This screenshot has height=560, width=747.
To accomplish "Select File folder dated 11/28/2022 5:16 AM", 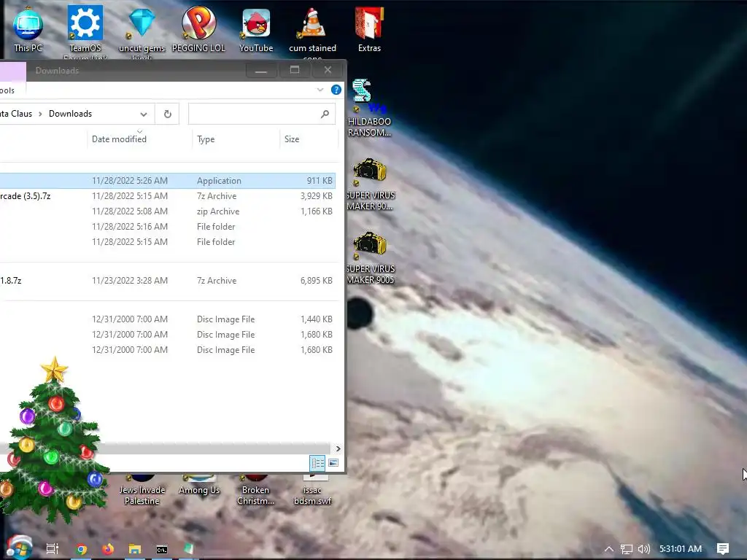I will tap(168, 226).
